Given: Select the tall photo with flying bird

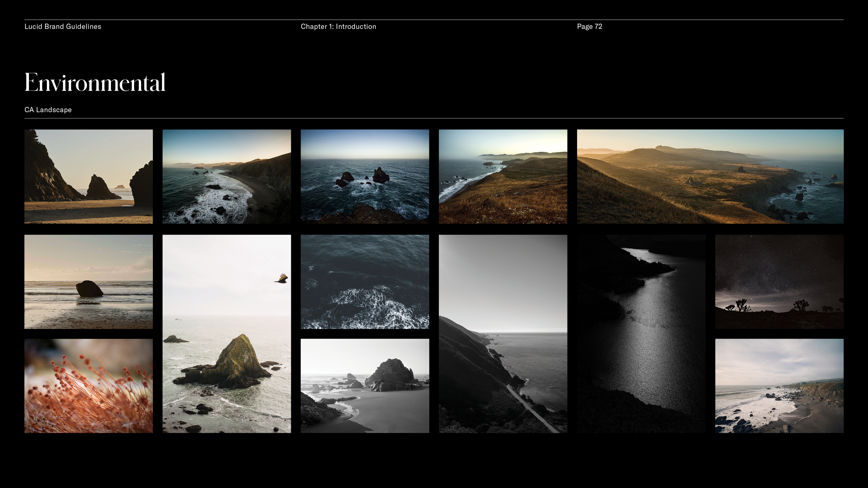Looking at the screenshot, I should [227, 334].
